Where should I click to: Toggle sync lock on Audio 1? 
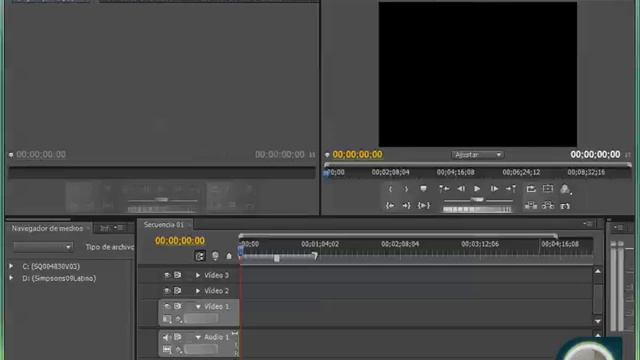coord(178,337)
